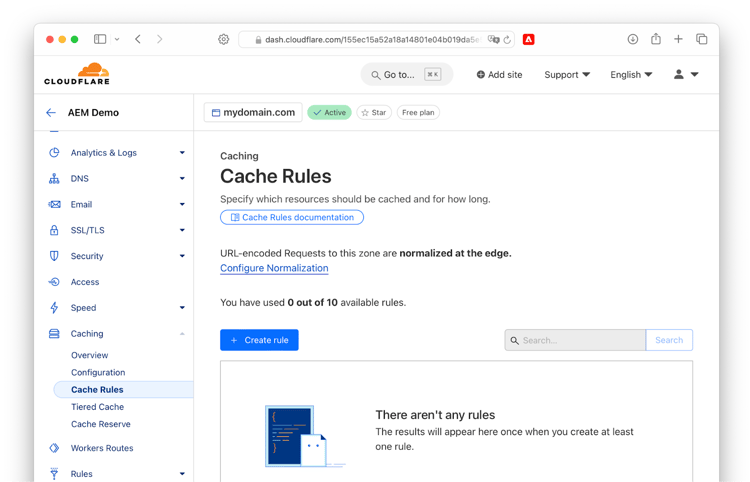The height and width of the screenshot is (482, 750).
Task: Expand the Security section arrow
Action: 182,256
